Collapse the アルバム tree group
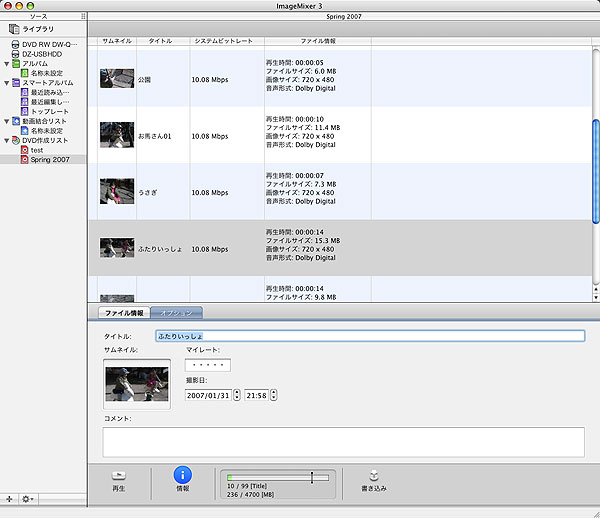Screen dimensions: 600x518 click(x=7, y=64)
